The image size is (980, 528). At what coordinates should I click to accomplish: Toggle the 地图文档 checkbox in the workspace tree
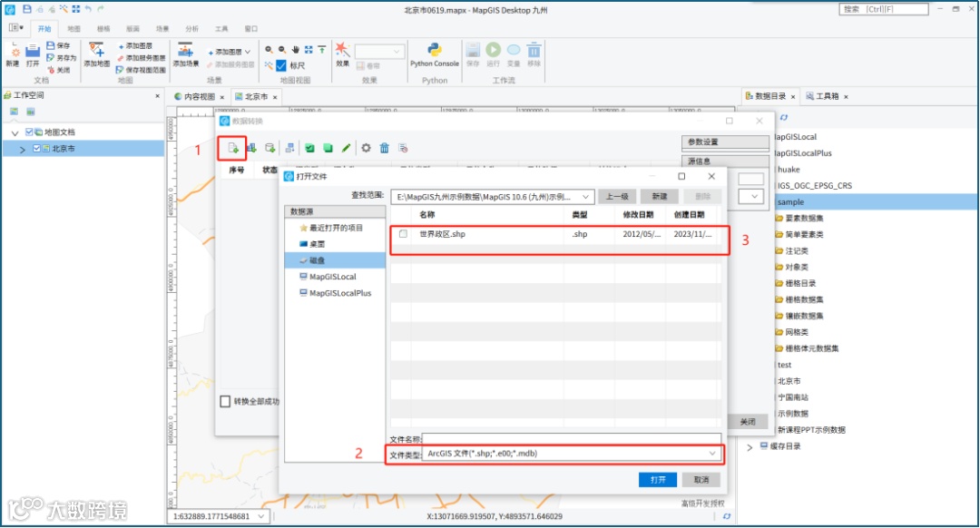coord(29,132)
